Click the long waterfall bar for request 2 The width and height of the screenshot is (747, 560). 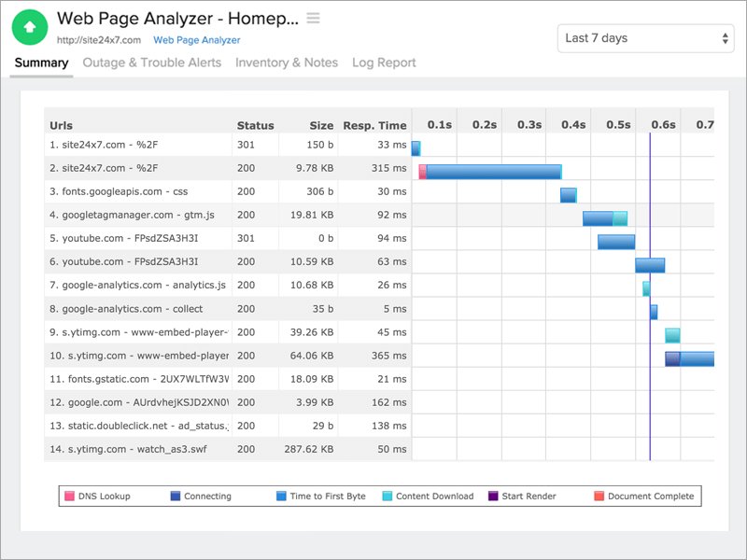pyautogui.click(x=491, y=172)
